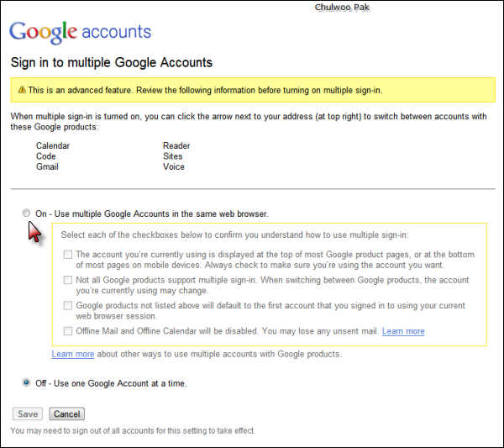
Task: Open Learn more about other ways link
Action: point(73,354)
